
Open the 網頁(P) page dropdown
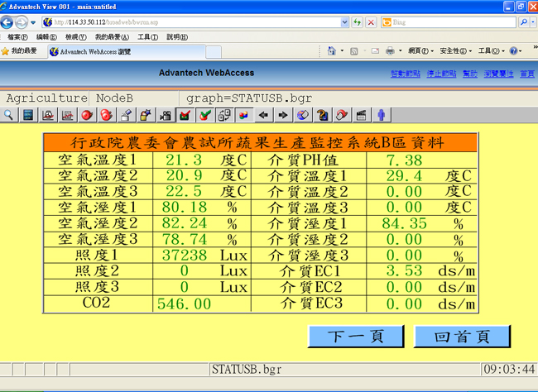421,51
